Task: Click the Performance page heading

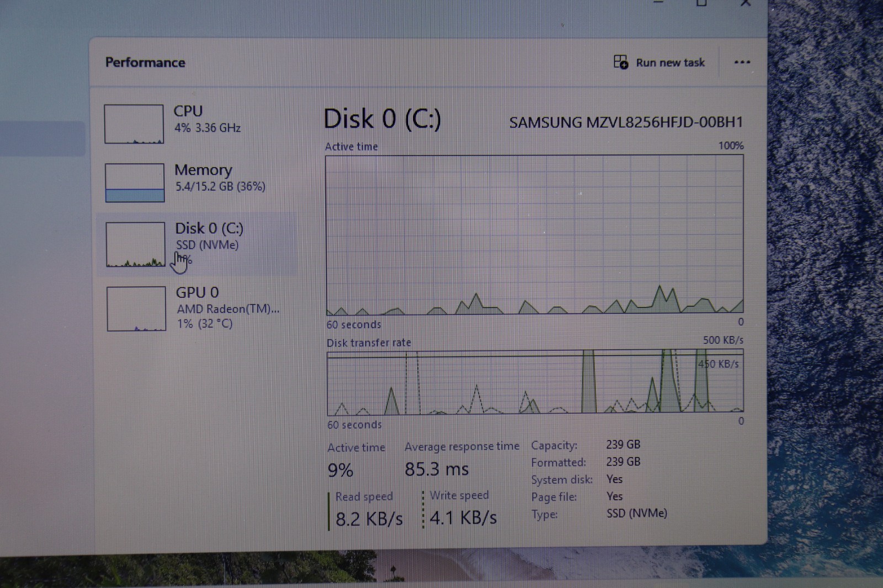Action: [145, 62]
